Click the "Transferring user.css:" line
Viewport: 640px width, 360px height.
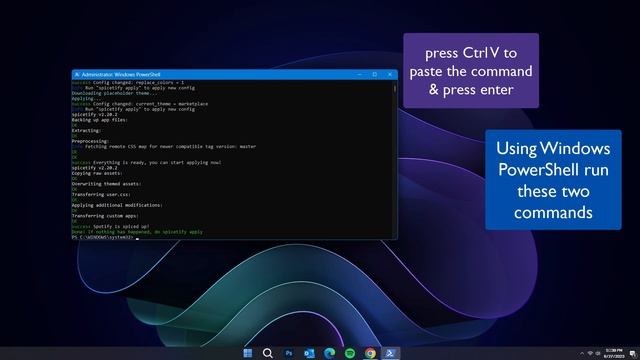pyautogui.click(x=101, y=195)
